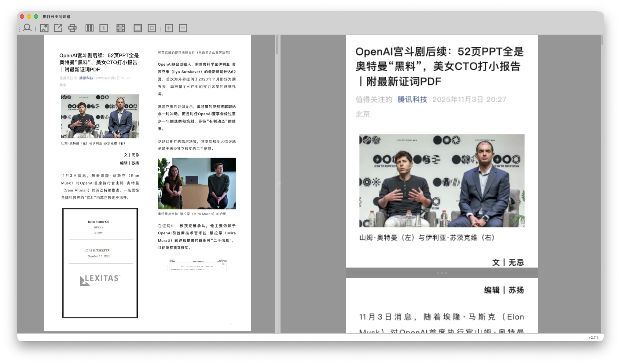
Task: Click the Print icon
Action: (x=73, y=28)
